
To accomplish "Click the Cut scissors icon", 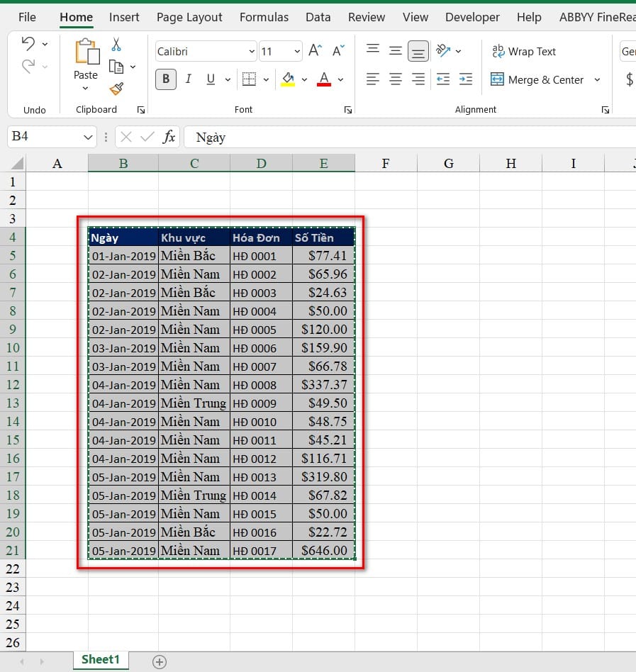I will (116, 44).
